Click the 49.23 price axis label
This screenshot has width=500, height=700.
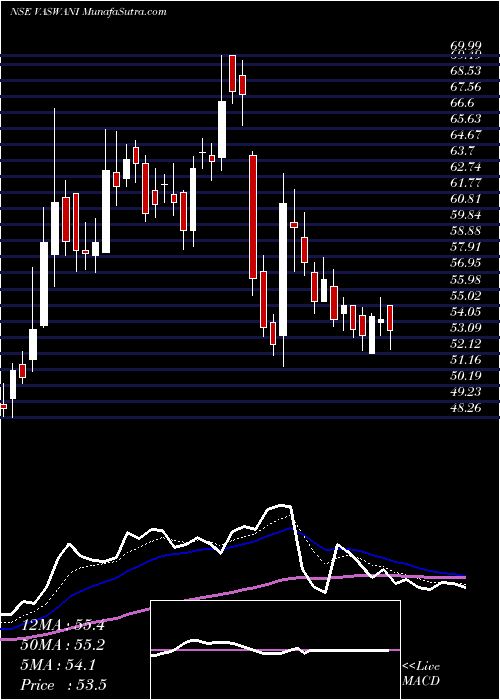pyautogui.click(x=466, y=392)
